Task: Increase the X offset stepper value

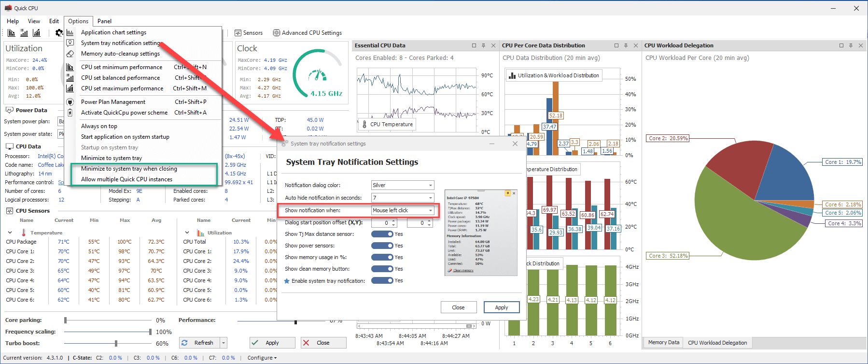Action: coord(394,221)
